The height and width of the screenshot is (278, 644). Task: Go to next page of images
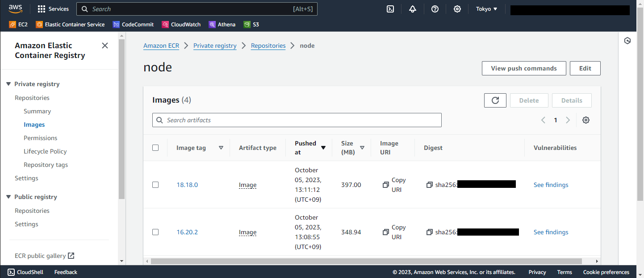[x=568, y=120]
